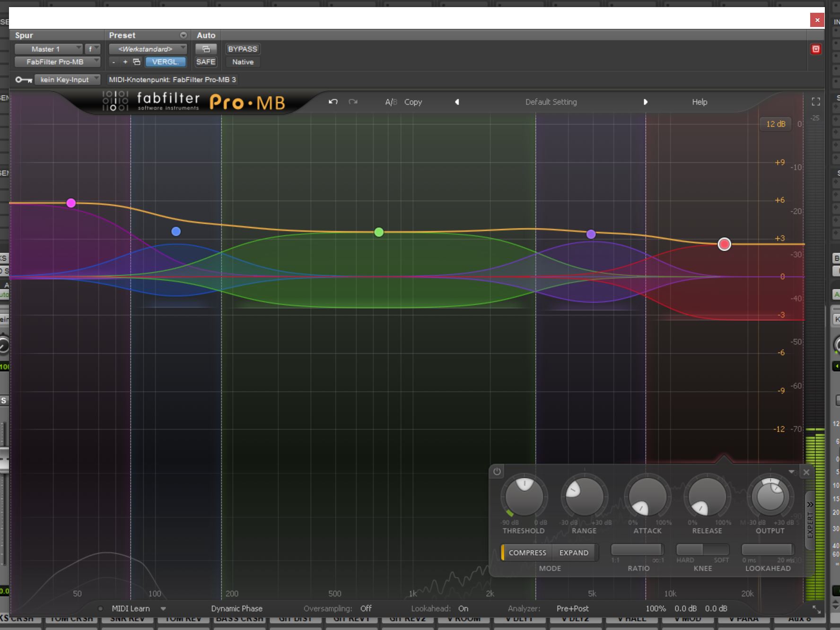Toggle the BYPASS button
The width and height of the screenshot is (840, 630).
click(x=242, y=49)
